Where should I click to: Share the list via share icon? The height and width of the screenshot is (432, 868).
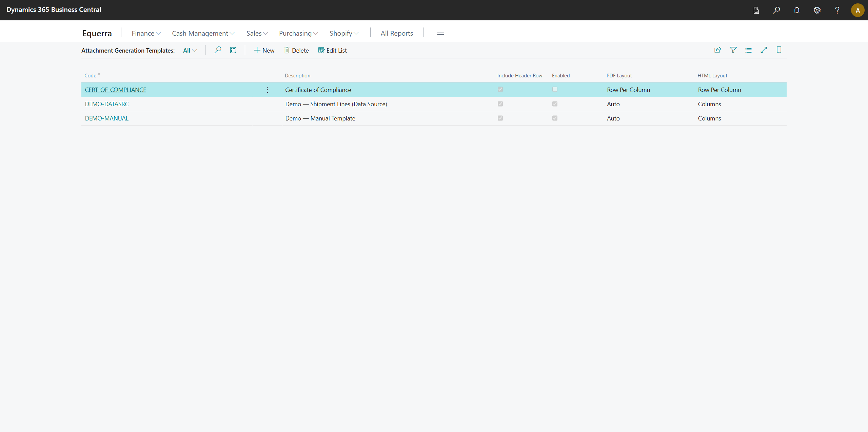point(718,50)
